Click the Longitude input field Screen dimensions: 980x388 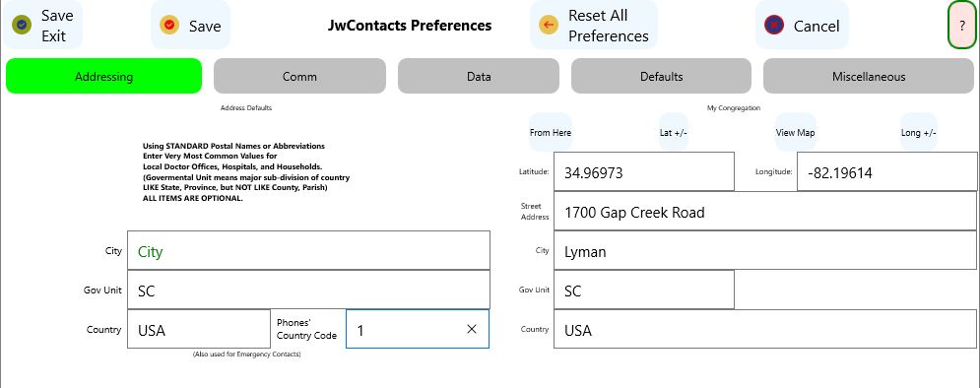point(886,171)
